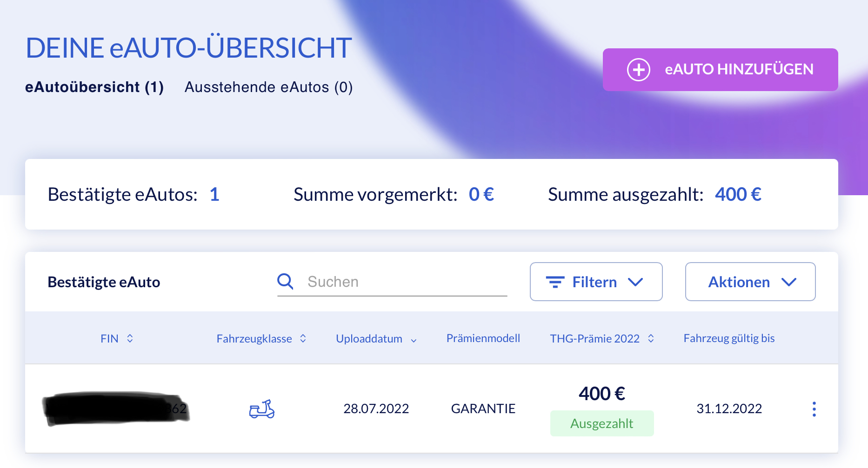
Task: Click the Summe ausgezahlt 400 € value
Action: 738,194
